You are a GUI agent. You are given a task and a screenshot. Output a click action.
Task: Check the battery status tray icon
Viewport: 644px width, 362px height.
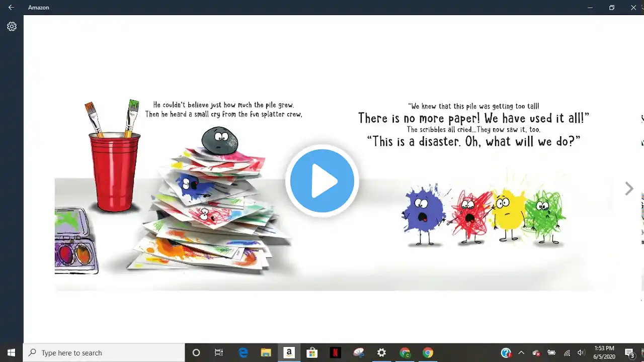point(551,352)
